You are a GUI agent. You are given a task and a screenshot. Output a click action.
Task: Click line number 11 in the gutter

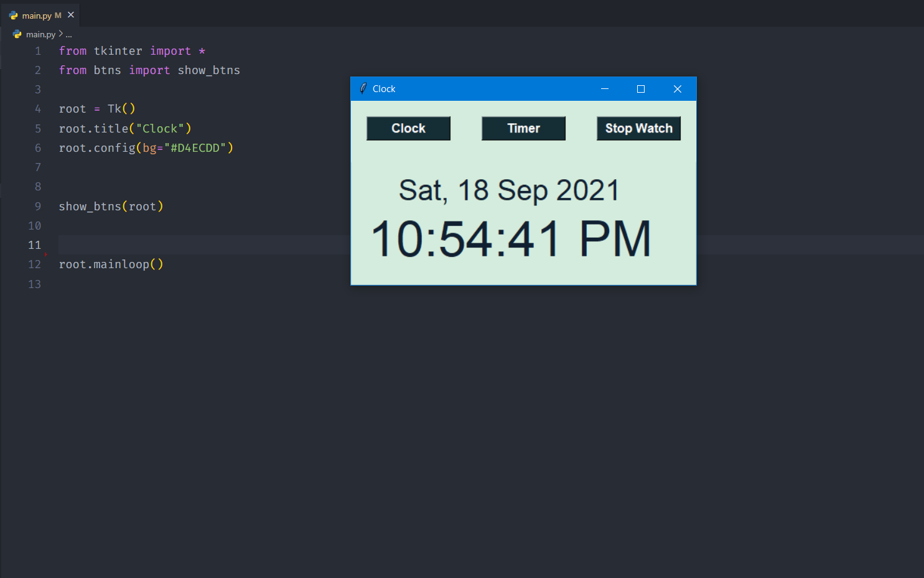[34, 245]
